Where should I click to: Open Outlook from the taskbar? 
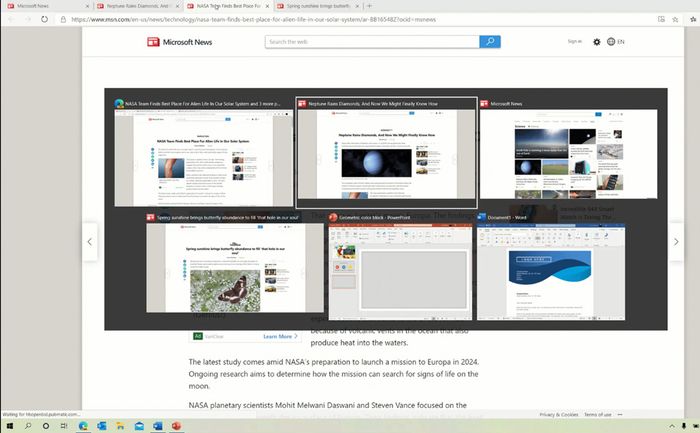click(x=102, y=426)
